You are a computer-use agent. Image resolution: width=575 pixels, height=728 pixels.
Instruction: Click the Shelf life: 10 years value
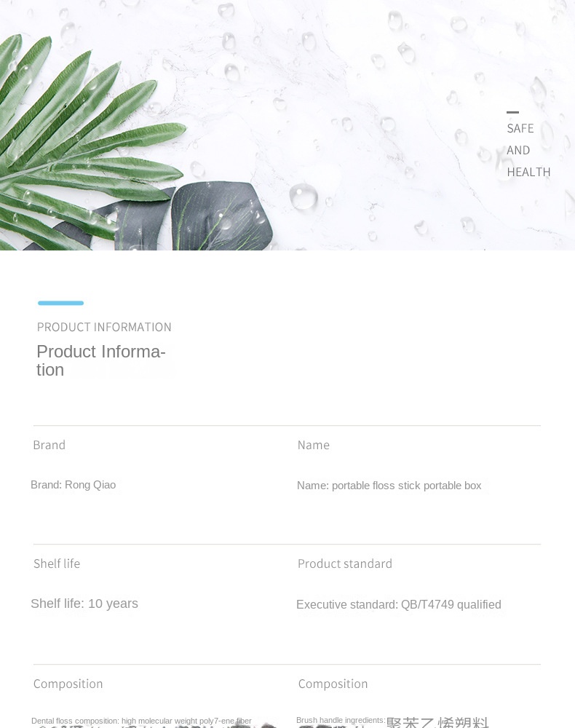click(x=84, y=604)
